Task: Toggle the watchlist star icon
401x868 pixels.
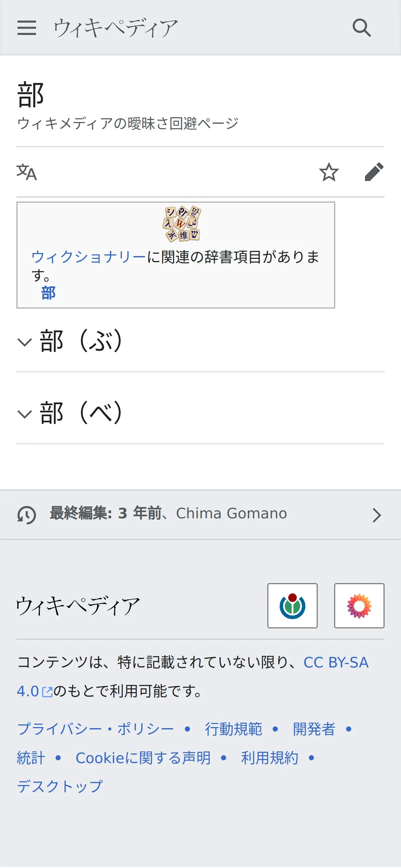Action: pyautogui.click(x=329, y=172)
